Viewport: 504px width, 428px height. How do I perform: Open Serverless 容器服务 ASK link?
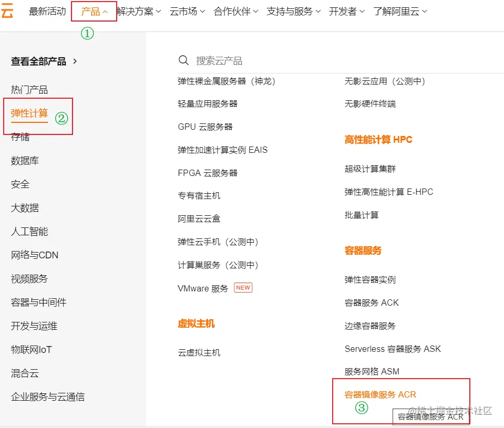point(393,349)
